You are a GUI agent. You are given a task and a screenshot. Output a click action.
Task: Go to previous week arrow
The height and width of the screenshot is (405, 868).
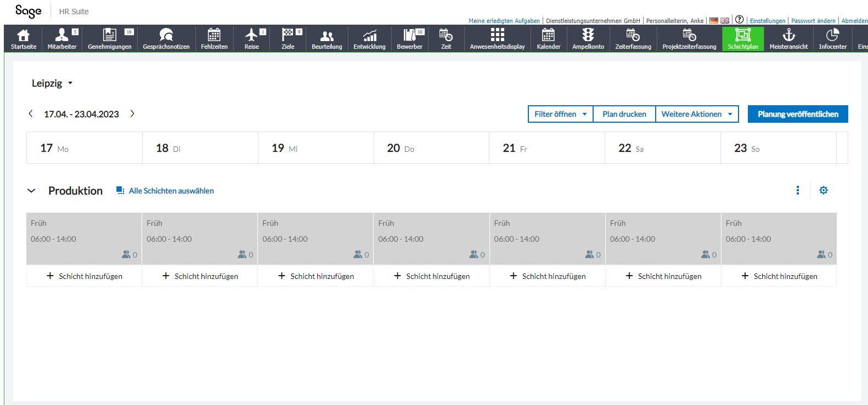tap(31, 113)
